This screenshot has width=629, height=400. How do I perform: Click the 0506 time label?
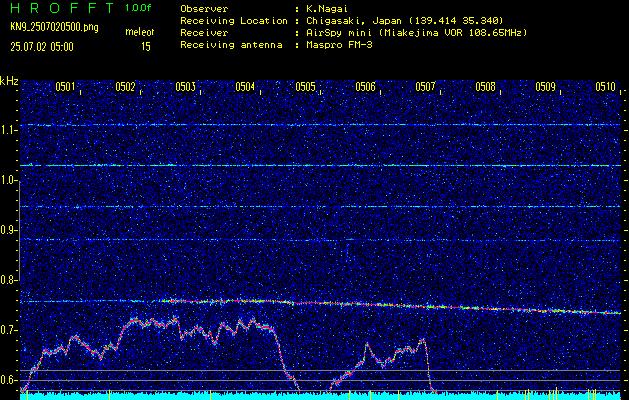[x=365, y=87]
